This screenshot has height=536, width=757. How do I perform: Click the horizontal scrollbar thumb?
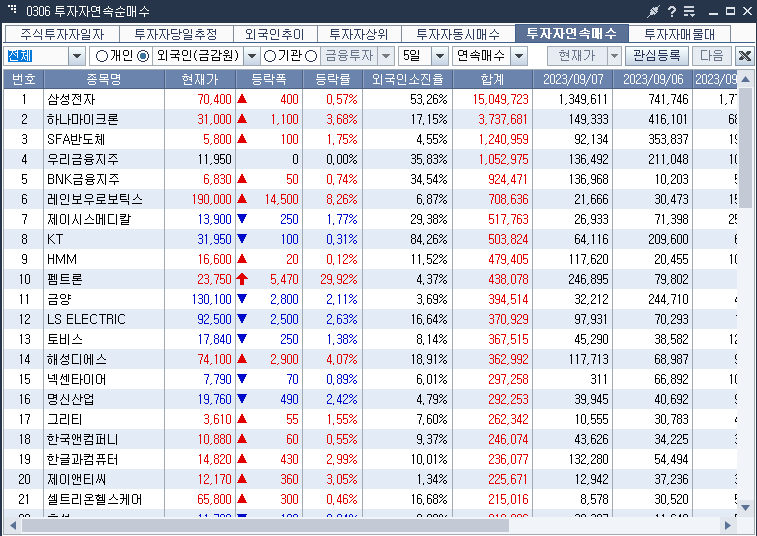(265, 525)
